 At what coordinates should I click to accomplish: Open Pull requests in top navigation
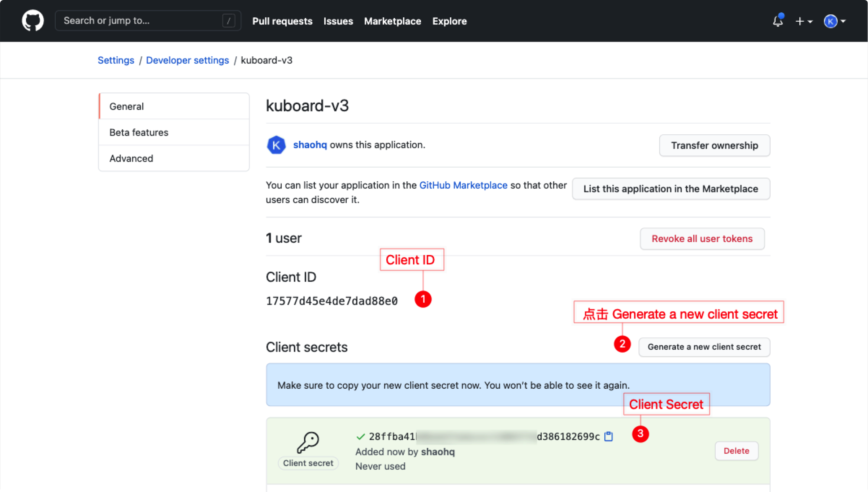coord(282,21)
